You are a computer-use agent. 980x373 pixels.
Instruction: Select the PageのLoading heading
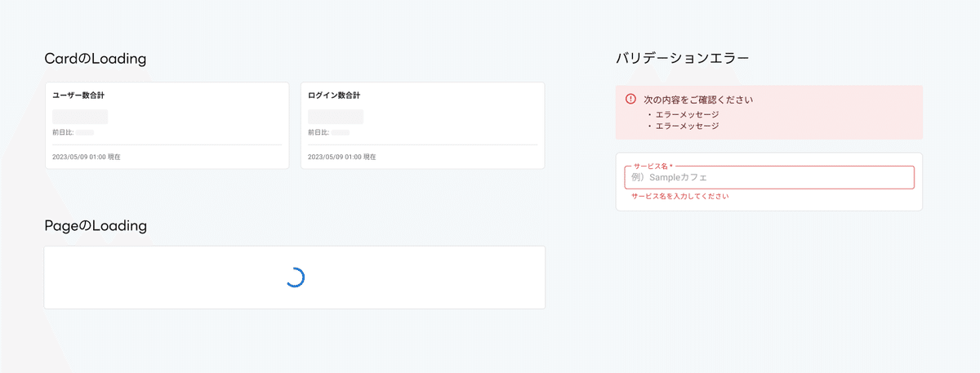[x=96, y=225]
